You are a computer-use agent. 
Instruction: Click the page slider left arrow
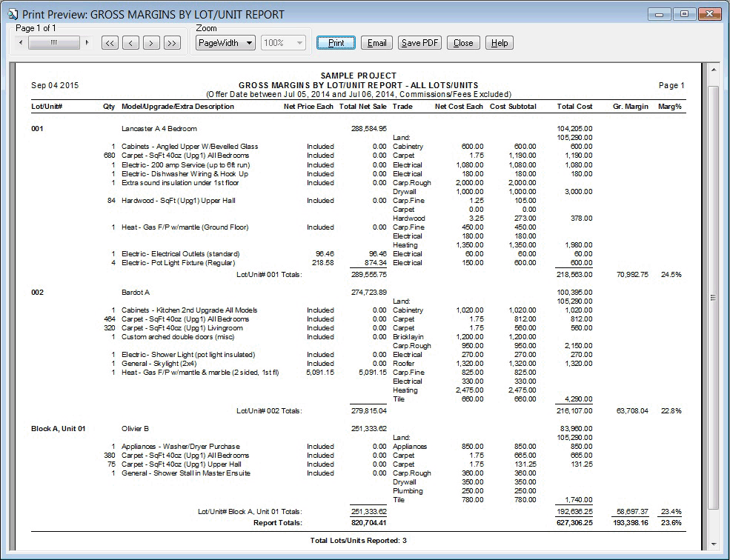[21, 42]
